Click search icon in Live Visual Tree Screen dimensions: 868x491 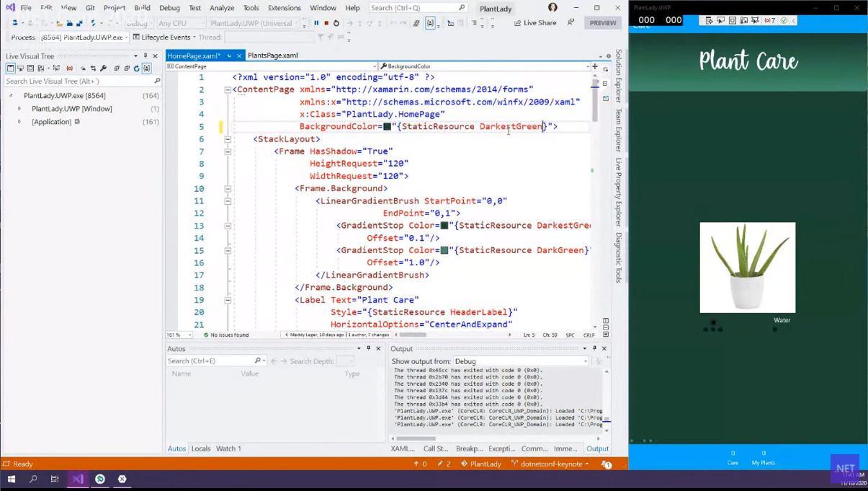tap(157, 81)
